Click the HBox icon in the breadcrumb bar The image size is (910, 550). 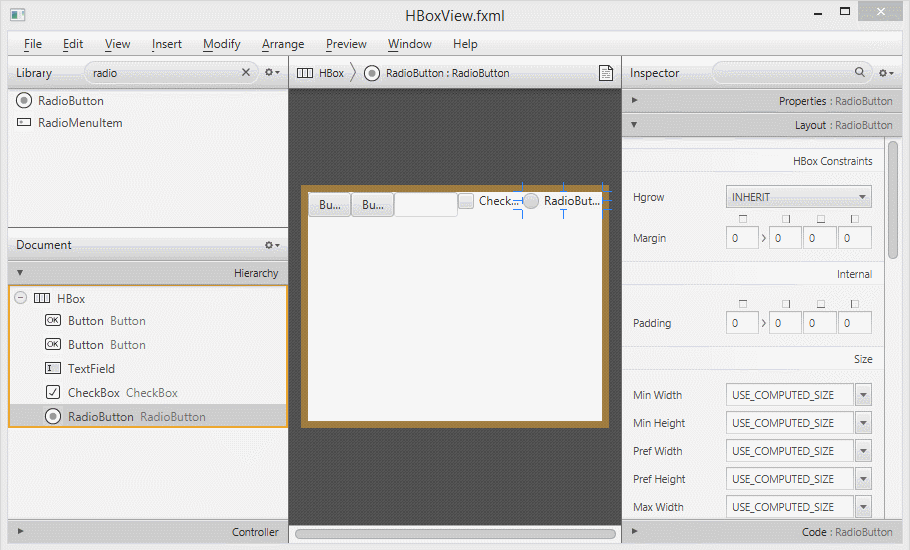tap(305, 73)
